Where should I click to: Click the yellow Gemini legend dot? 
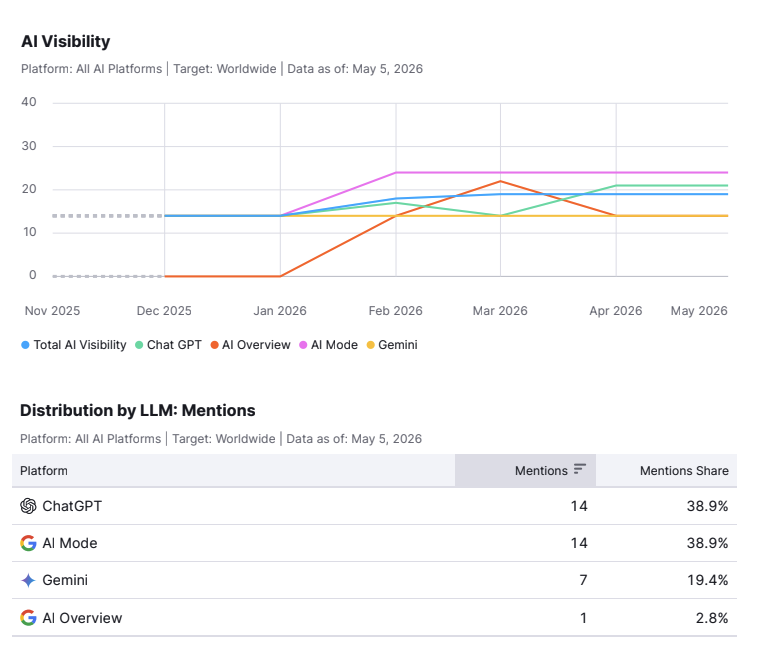pos(370,345)
